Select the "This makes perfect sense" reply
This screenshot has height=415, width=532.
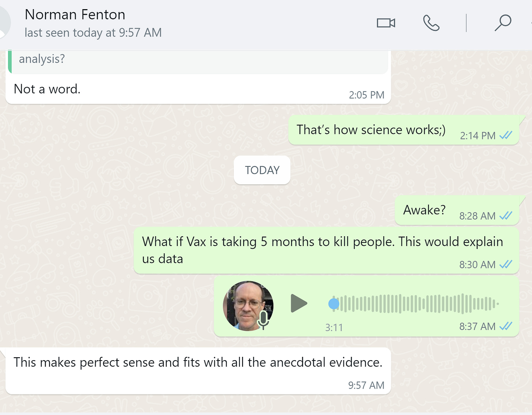pyautogui.click(x=198, y=362)
